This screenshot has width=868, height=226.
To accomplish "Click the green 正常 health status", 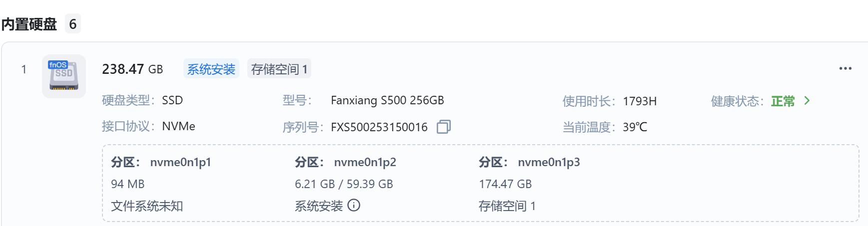I will click(783, 101).
